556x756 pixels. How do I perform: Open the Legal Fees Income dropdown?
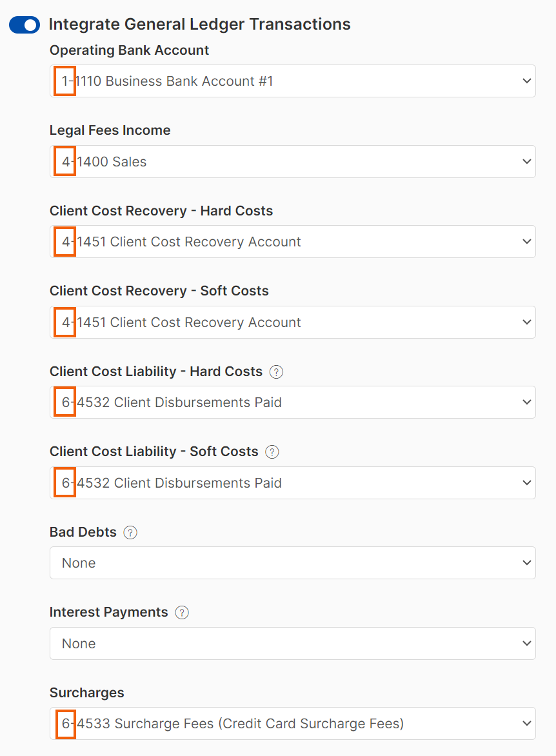coord(293,161)
